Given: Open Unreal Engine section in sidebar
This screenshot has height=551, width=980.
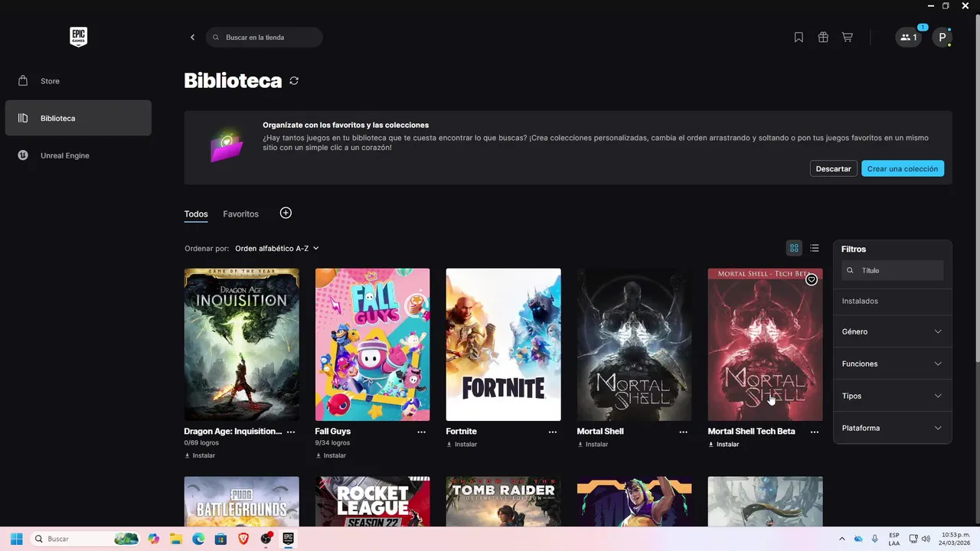Looking at the screenshot, I should click(x=78, y=155).
